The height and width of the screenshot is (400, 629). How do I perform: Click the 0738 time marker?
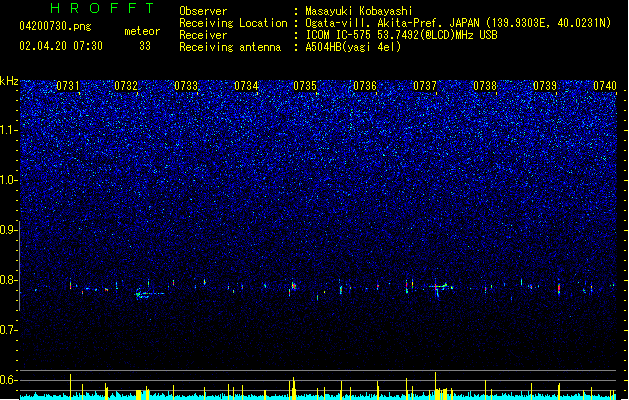(x=485, y=86)
